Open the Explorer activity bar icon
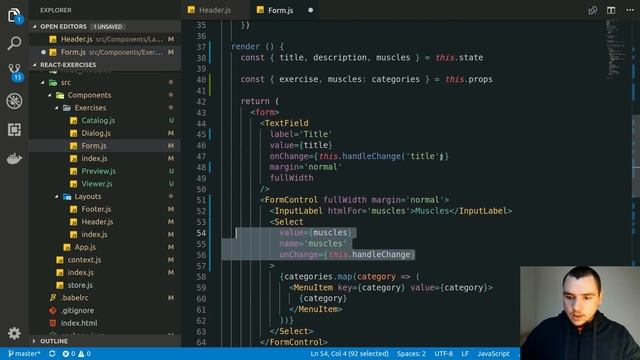The image size is (640, 360). click(x=14, y=16)
